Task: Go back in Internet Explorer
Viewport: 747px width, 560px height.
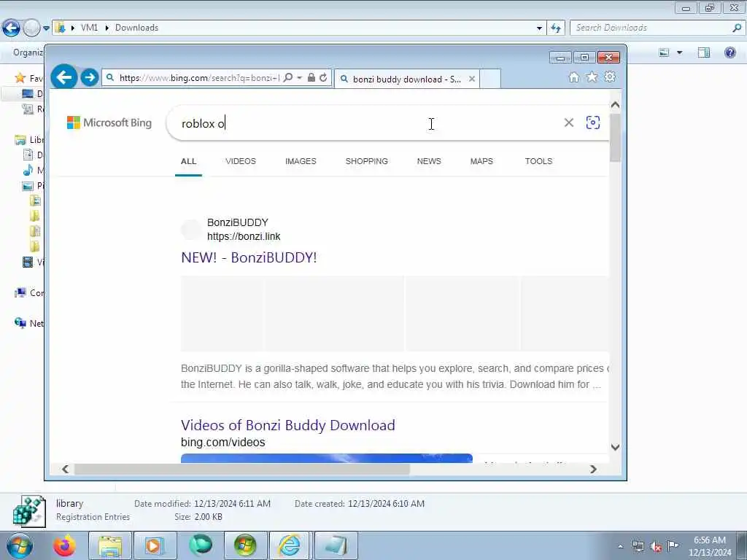Action: pyautogui.click(x=64, y=77)
